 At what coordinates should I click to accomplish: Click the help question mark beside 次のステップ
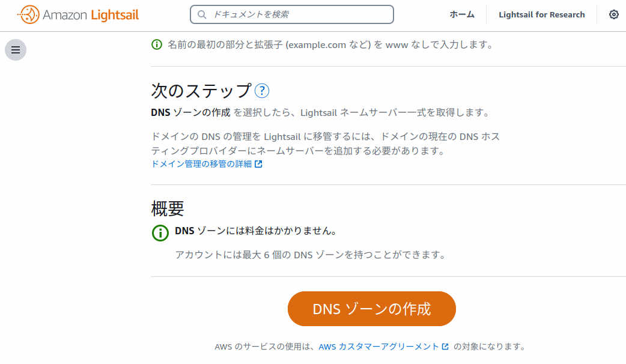[262, 91]
